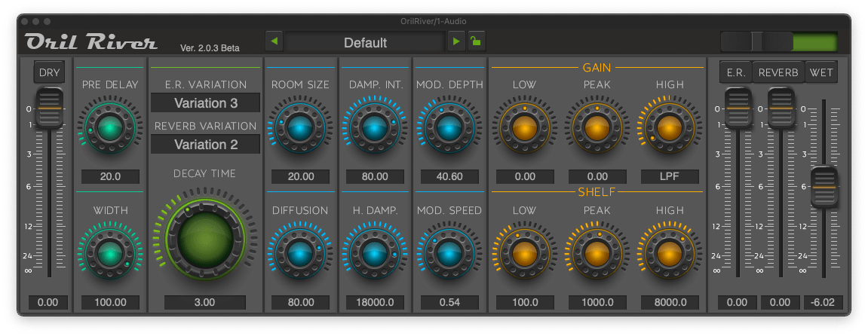This screenshot has width=868, height=336.
Task: Click the Gain Peak value field 0.00
Action: coord(597,177)
